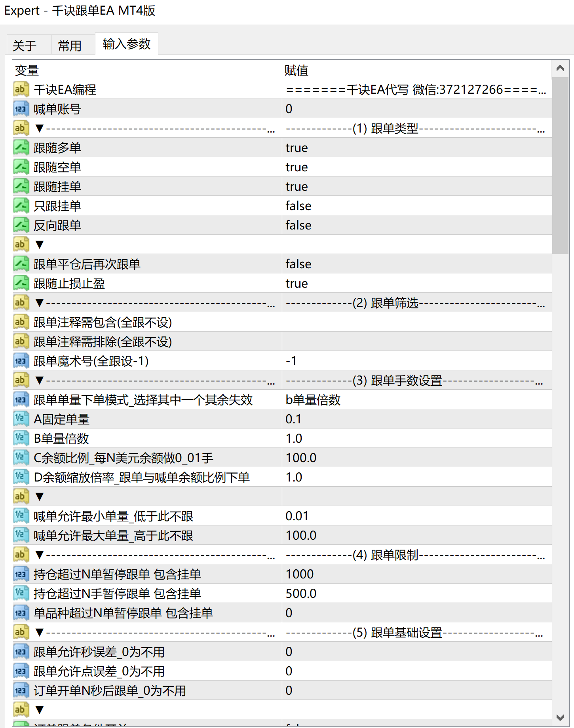The height and width of the screenshot is (728, 574).
Task: Select the (5) 跟单基础设置 section header row
Action: click(282, 632)
